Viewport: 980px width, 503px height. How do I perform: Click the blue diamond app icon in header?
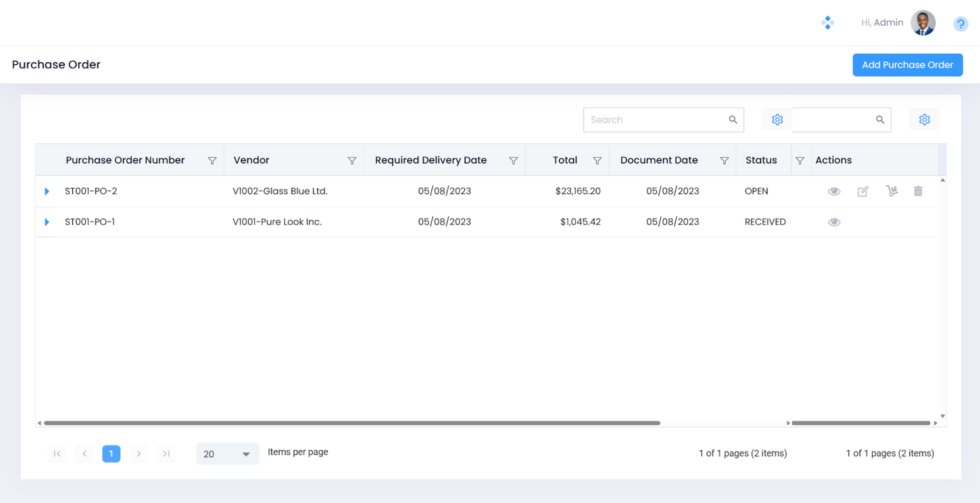pyautogui.click(x=827, y=23)
